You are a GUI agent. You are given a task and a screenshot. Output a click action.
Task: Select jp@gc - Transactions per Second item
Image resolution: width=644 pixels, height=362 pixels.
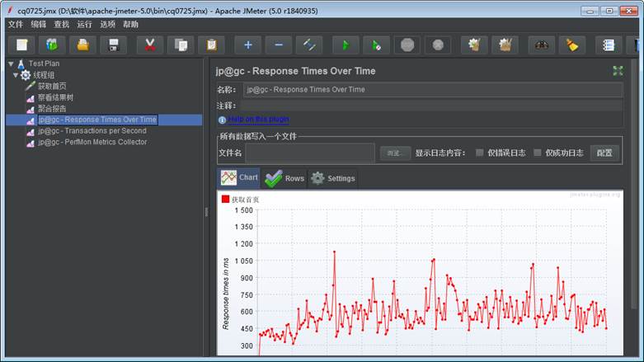92,130
